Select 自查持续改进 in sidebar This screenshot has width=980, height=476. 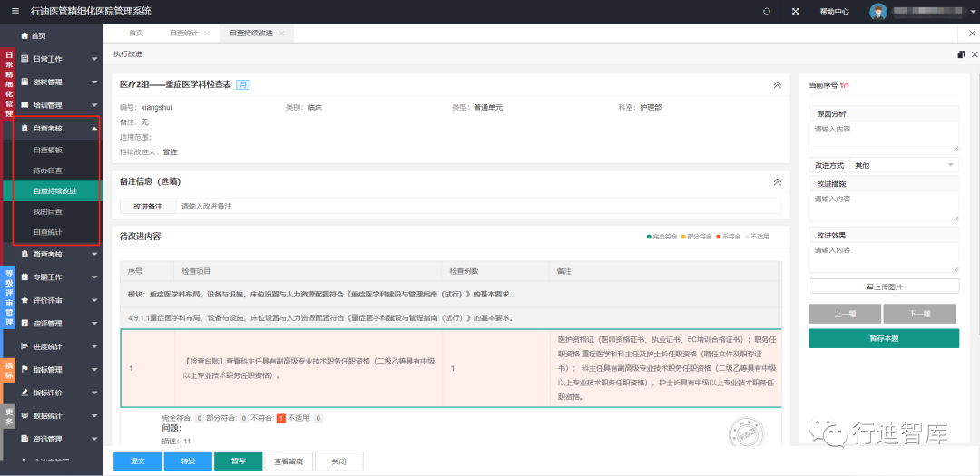click(51, 191)
